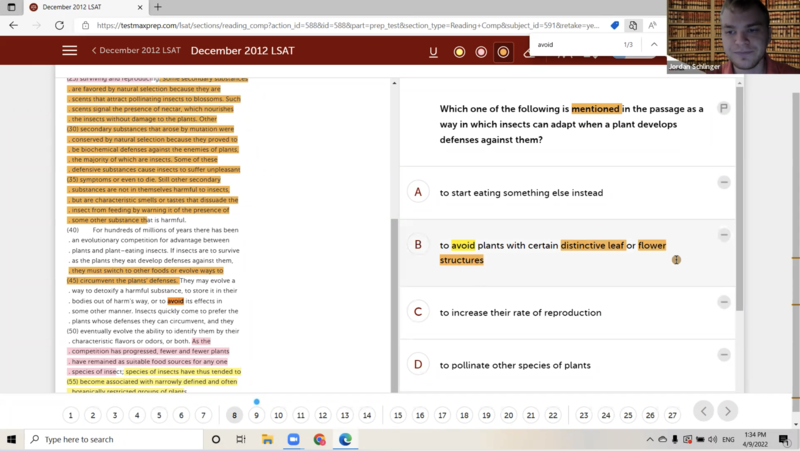
Task: Pick the first yellow highlighter color
Action: (459, 52)
